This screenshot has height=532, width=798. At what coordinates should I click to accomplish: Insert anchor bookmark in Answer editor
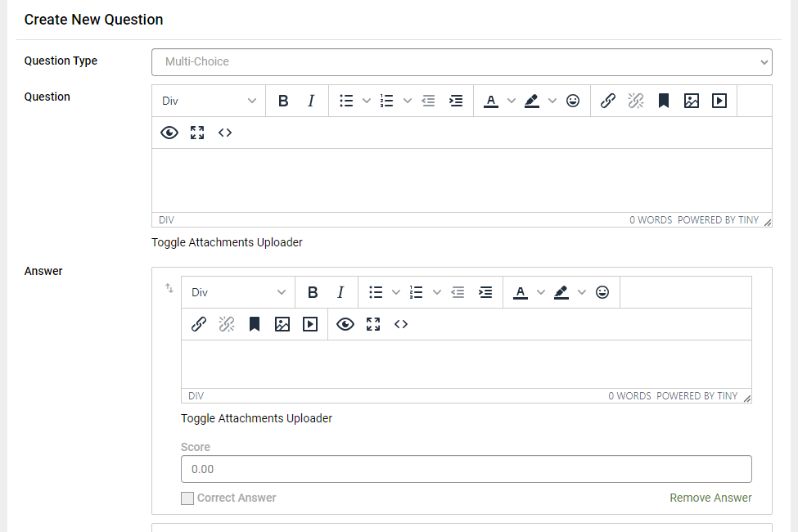(x=255, y=324)
